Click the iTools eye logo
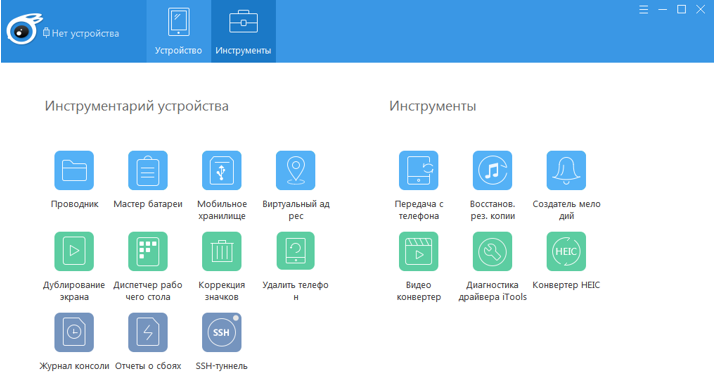The width and height of the screenshot is (715, 383). (x=24, y=30)
